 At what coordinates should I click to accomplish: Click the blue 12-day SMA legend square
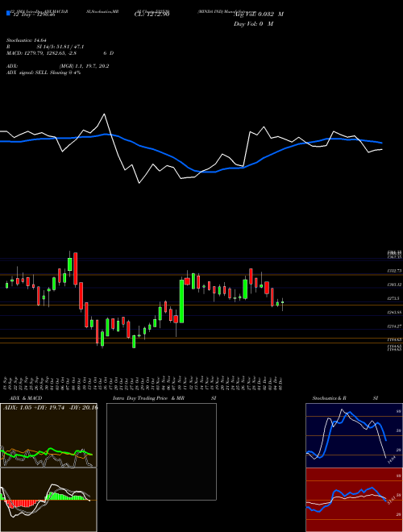(x=8, y=14)
